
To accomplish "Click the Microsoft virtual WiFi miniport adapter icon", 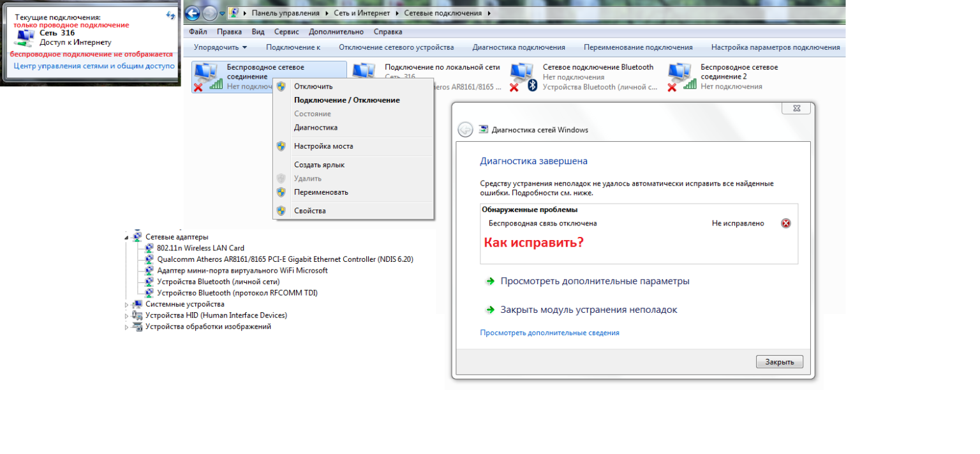I will (149, 271).
